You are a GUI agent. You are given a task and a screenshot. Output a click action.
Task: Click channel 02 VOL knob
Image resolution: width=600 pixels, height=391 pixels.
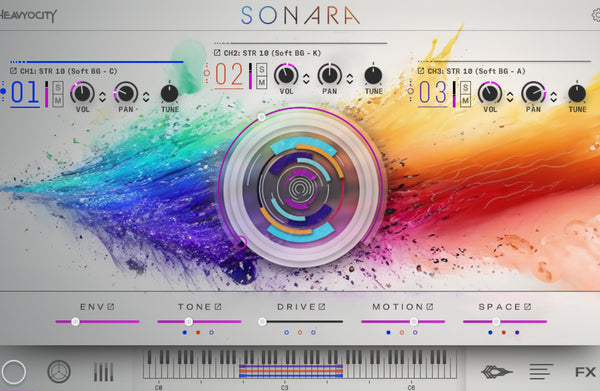[286, 75]
